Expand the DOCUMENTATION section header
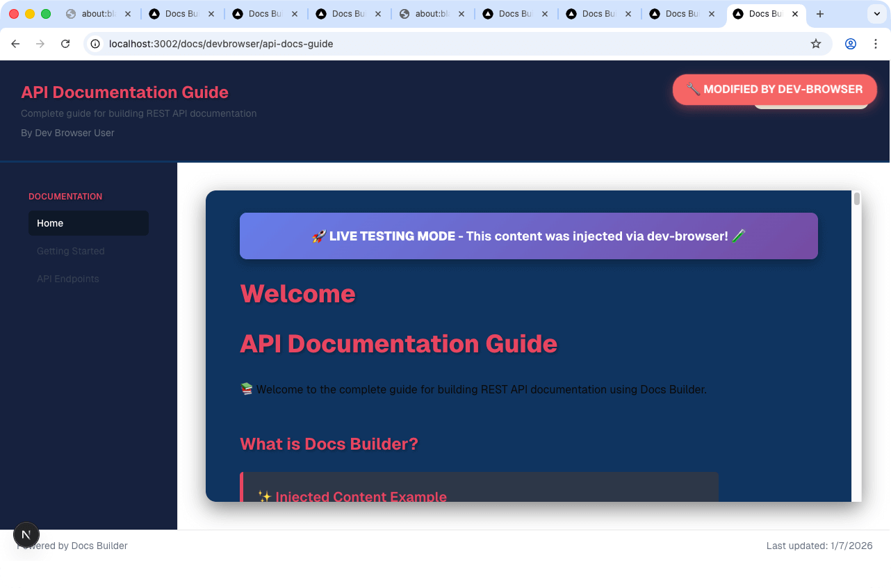891x588 pixels. click(65, 197)
